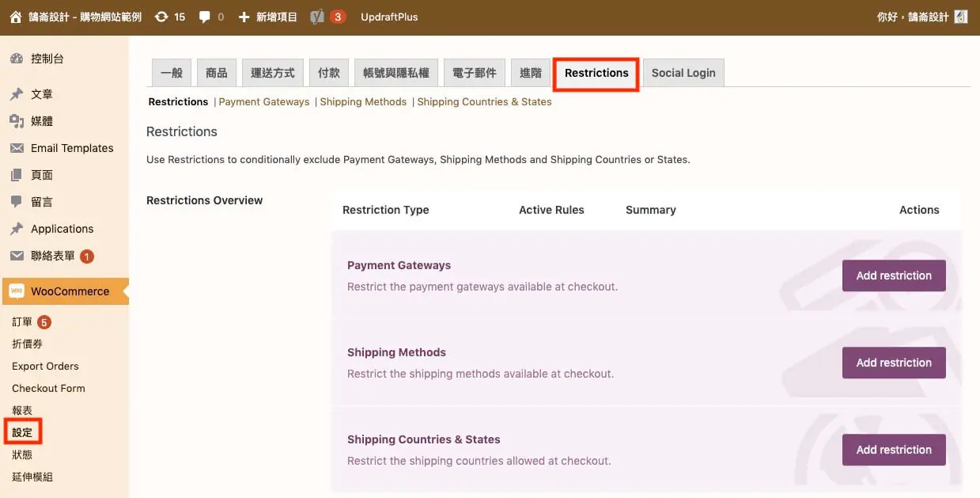980x498 pixels.
Task: Open the 帳號與隱私權 tab
Action: pyautogui.click(x=396, y=73)
